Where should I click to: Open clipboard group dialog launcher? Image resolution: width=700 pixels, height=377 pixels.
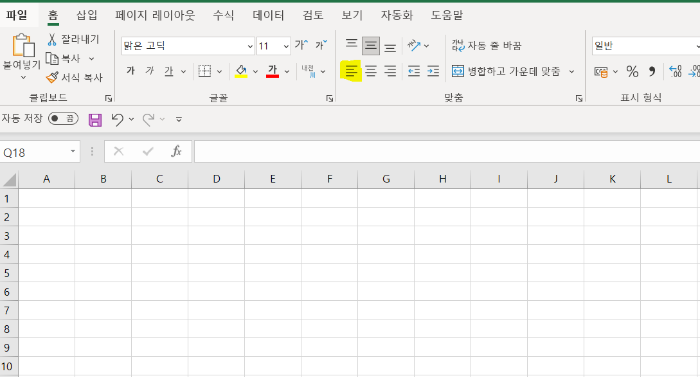point(108,98)
